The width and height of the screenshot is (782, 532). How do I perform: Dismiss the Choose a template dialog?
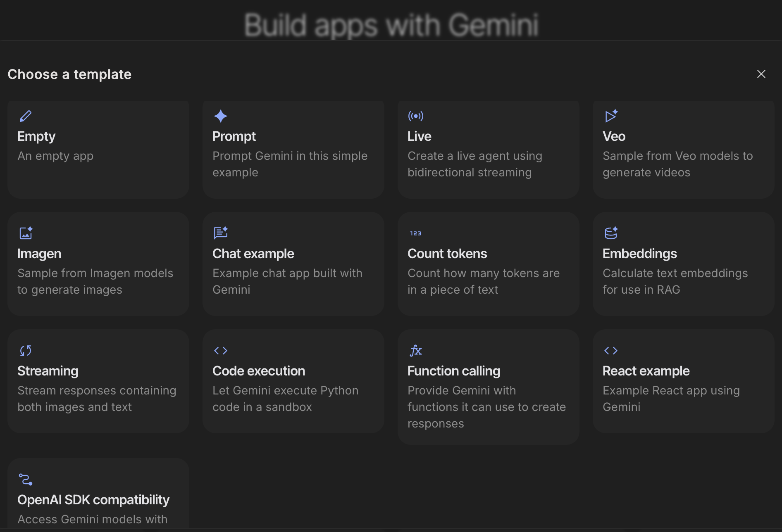coord(761,74)
